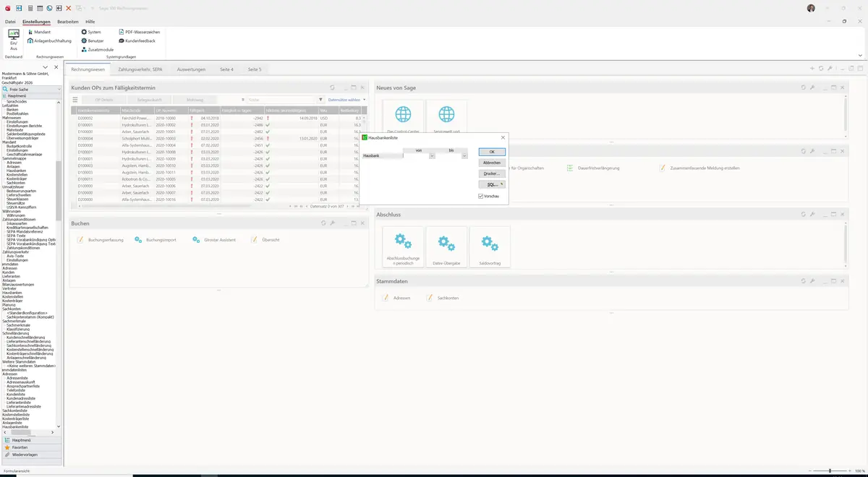Click the red X icon in the quick access bar
Viewport: 868px width, 477px height.
[x=69, y=8]
